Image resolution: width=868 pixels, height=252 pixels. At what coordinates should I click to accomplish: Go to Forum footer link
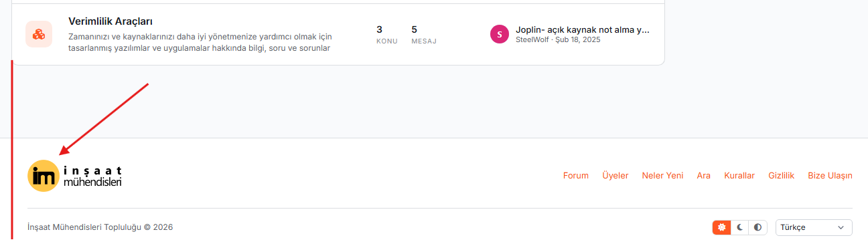[x=575, y=176]
